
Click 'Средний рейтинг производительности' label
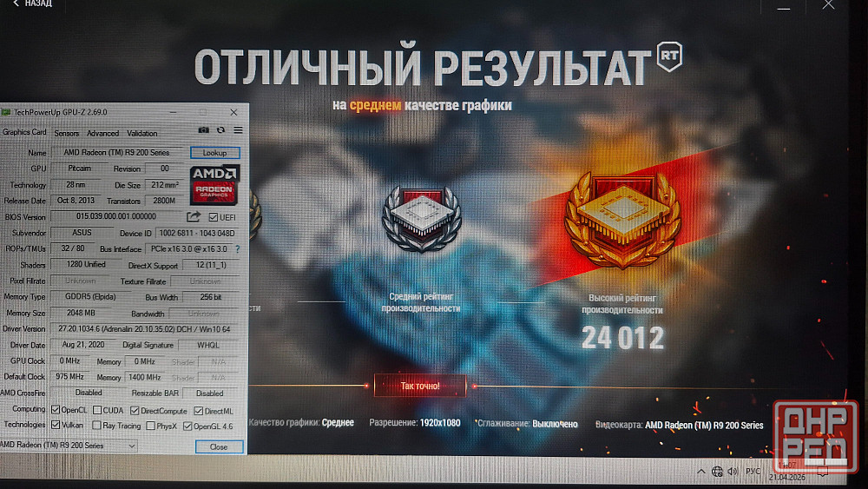pos(421,302)
